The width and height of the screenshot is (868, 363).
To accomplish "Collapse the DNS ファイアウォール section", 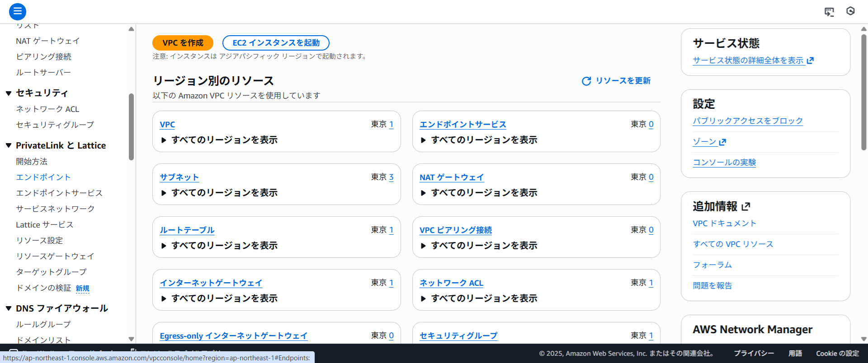I will point(9,308).
